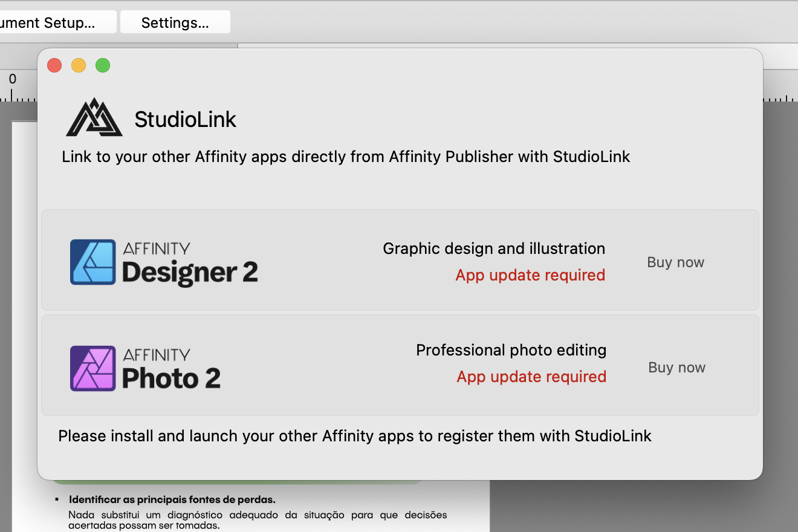The width and height of the screenshot is (798, 532).
Task: Click 'Identificar as principais fontes de perdas.' in document
Action: point(172,500)
